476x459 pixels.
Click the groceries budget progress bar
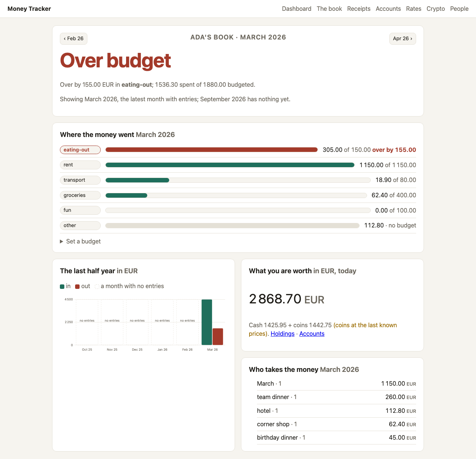point(236,195)
